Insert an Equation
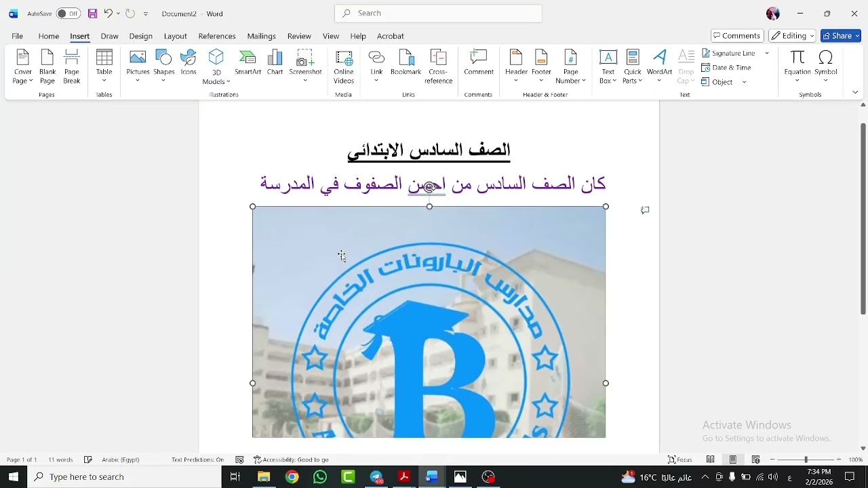The width and height of the screenshot is (868, 488). coord(797,66)
